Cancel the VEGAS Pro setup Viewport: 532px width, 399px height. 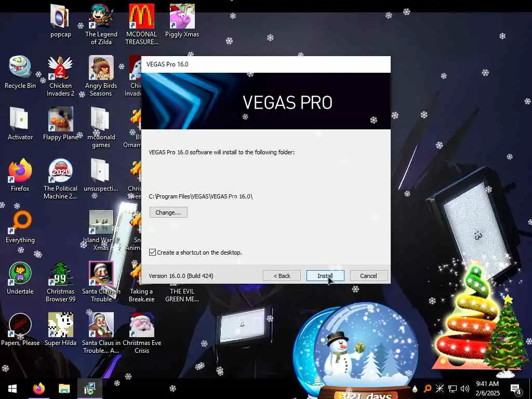[x=368, y=276]
